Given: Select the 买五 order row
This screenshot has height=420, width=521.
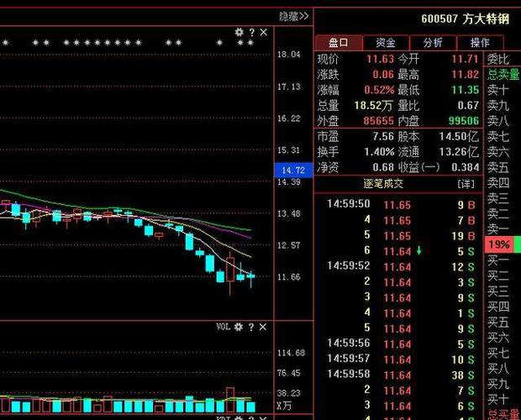Looking at the screenshot, I should [498, 322].
